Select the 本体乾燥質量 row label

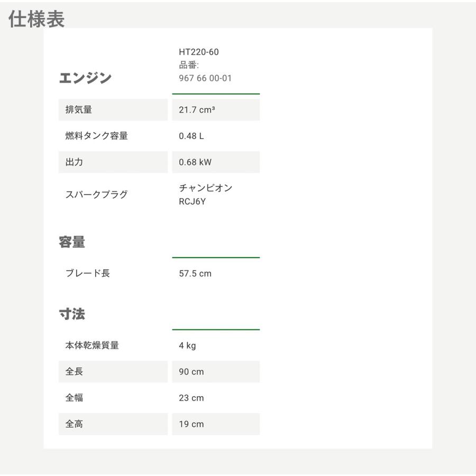91,346
